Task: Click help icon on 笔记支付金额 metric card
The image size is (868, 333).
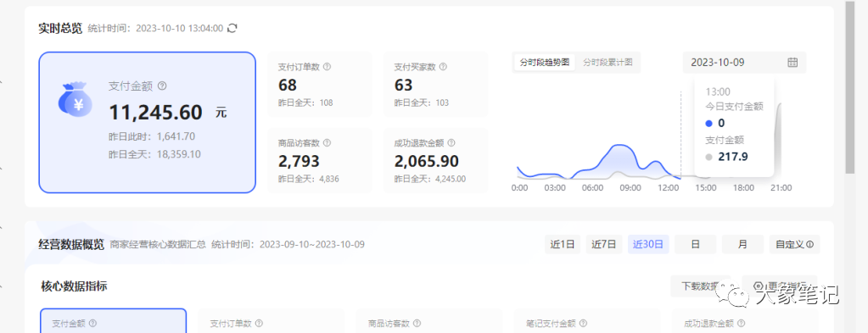Action: click(583, 323)
